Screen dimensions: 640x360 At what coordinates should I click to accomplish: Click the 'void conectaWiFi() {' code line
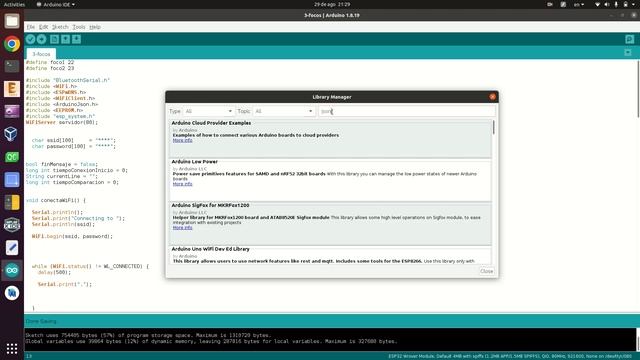coord(56,200)
